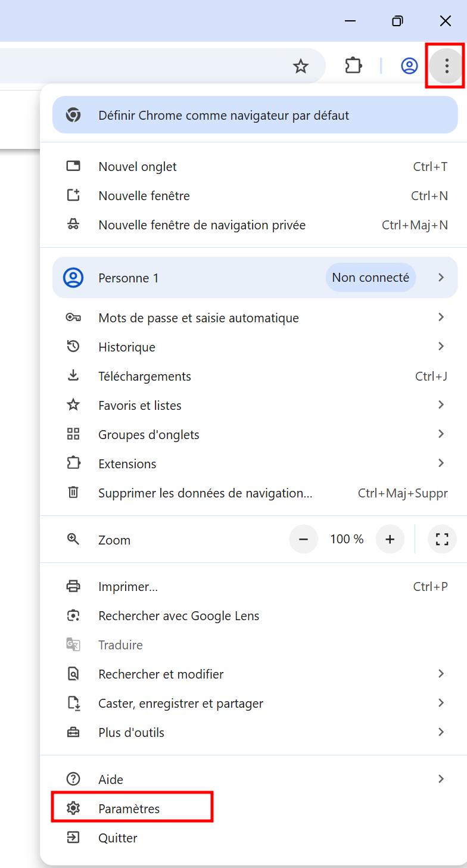
Task: Click the Google Lens search icon
Action: tap(73, 615)
